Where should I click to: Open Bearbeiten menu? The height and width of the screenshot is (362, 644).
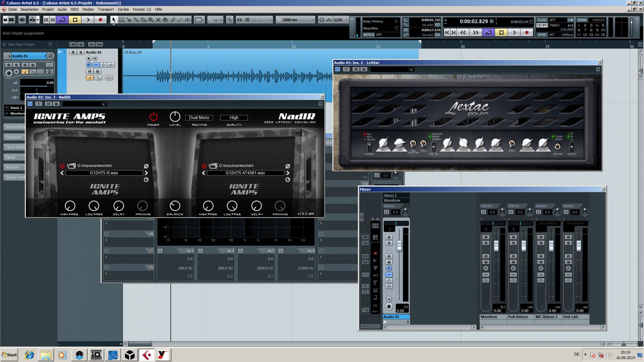coord(29,9)
